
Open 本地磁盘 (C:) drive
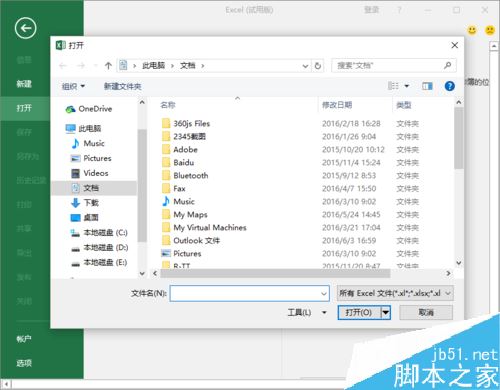coord(99,233)
